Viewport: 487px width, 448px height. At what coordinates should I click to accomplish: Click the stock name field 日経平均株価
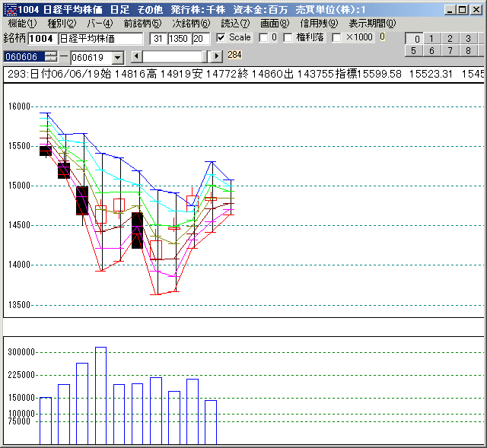click(100, 39)
